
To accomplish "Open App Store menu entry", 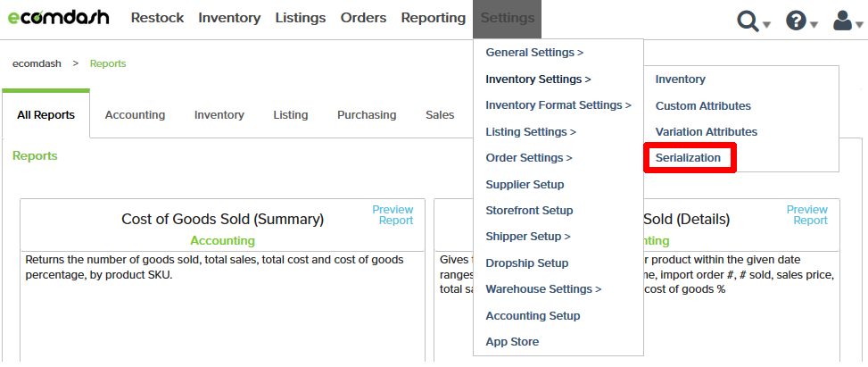I will click(512, 342).
